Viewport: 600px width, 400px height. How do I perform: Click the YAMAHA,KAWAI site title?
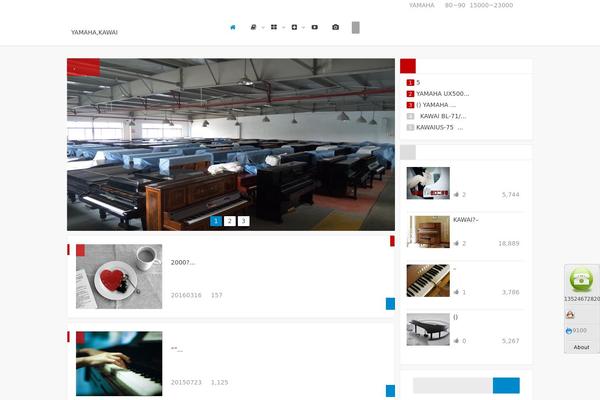coord(94,32)
